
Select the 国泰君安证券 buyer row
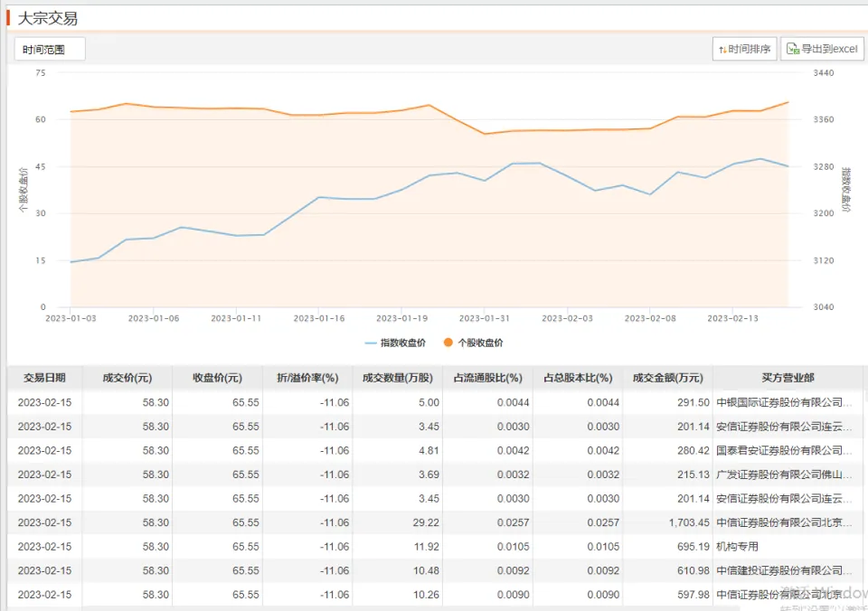(783, 450)
